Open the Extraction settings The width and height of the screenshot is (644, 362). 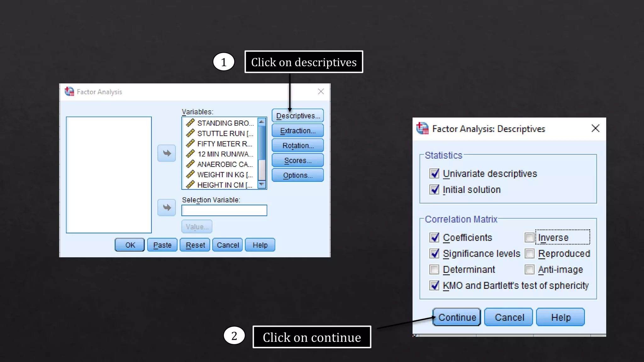coord(297,131)
